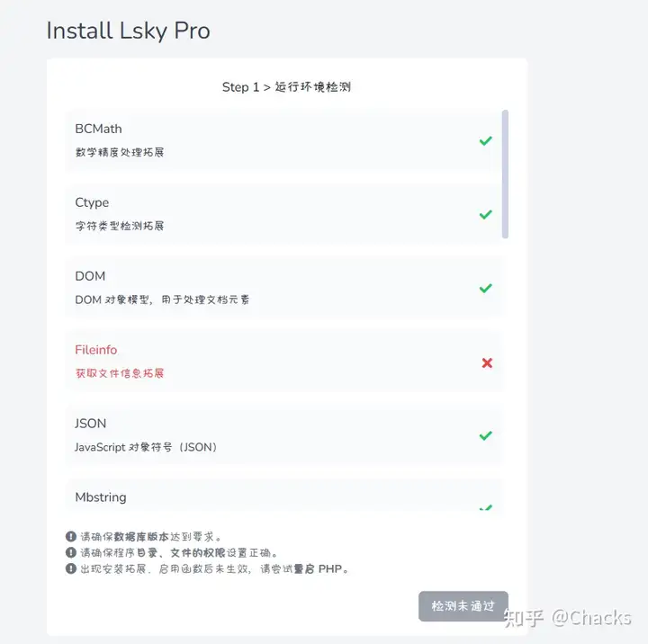Click the extension list vertical scrollbar
Image resolution: width=648 pixels, height=644 pixels.
pos(505,174)
